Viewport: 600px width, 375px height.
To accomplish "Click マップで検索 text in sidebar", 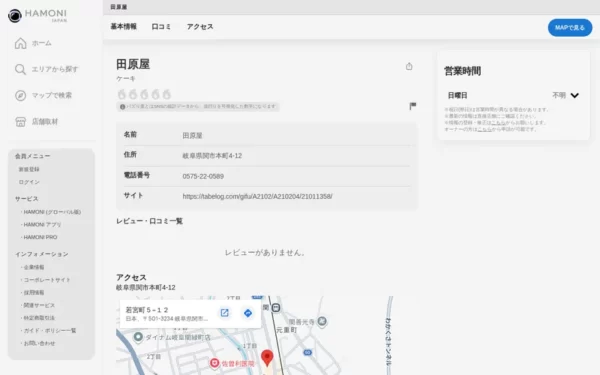I will click(52, 95).
